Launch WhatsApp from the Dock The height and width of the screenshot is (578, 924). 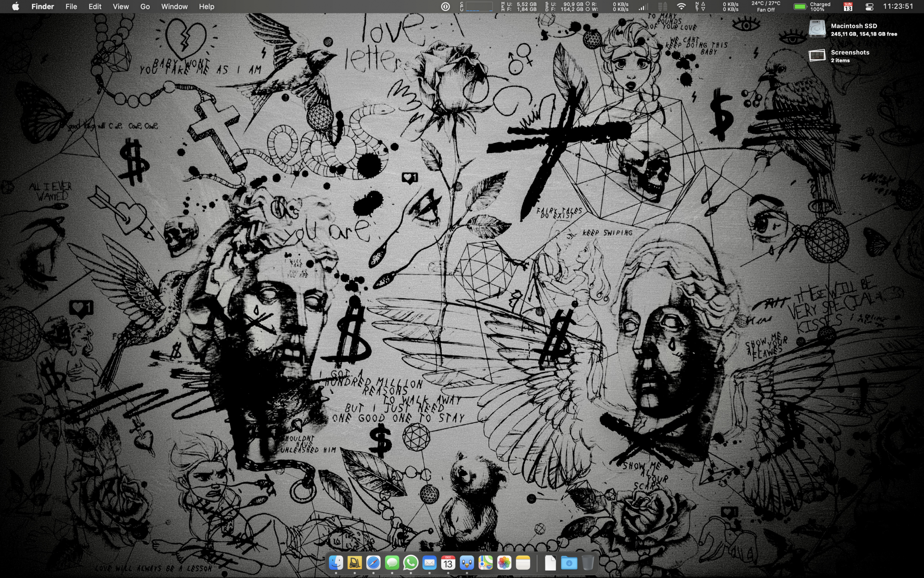coord(411,563)
